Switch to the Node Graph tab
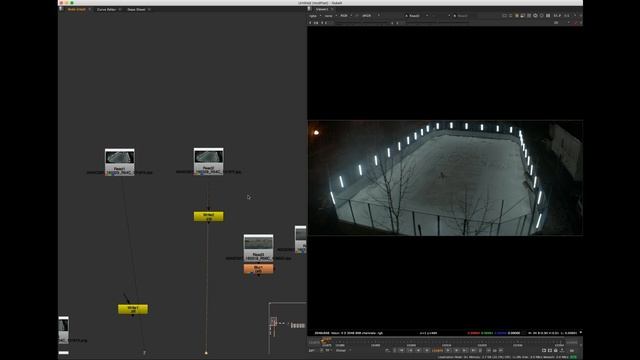The width and height of the screenshot is (640, 360). tap(76, 9)
